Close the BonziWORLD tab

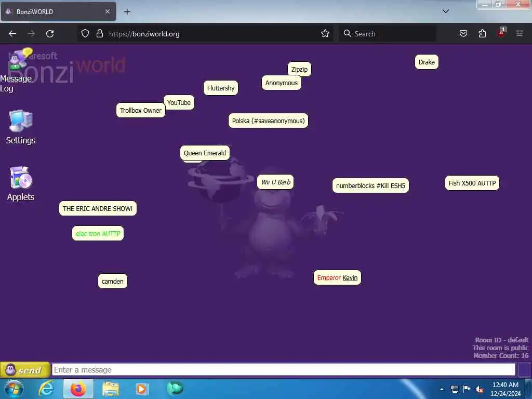click(107, 11)
